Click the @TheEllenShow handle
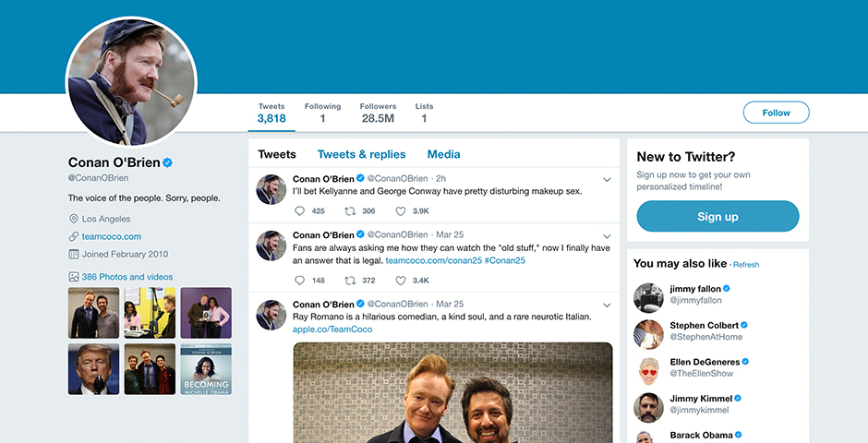The image size is (868, 443). [x=702, y=373]
